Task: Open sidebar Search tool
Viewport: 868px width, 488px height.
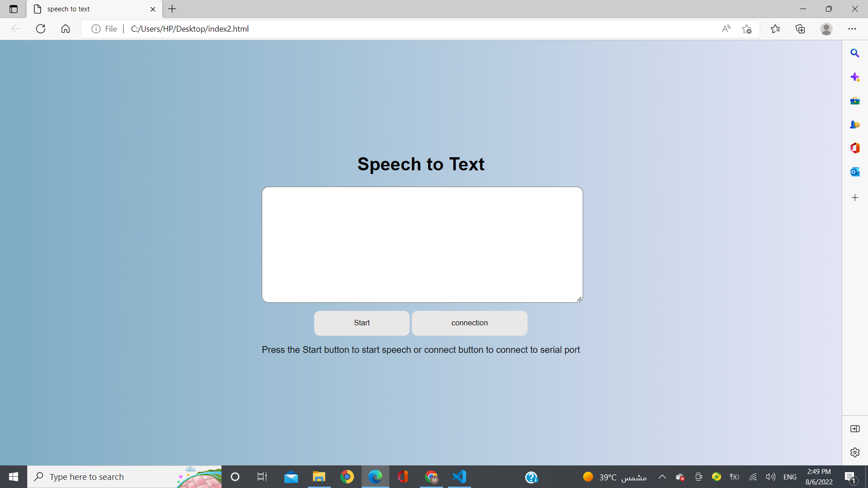Action: pos(854,53)
